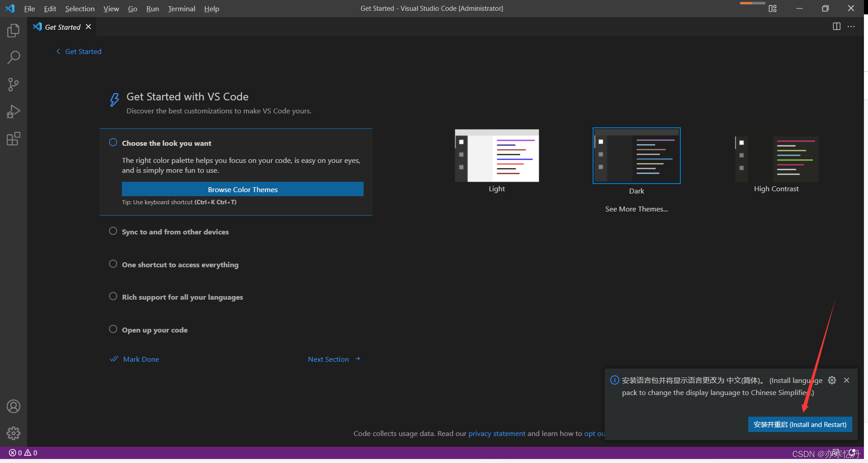Screen dimensions: 868x463
Task: Dismiss the language pack notification
Action: coord(846,380)
